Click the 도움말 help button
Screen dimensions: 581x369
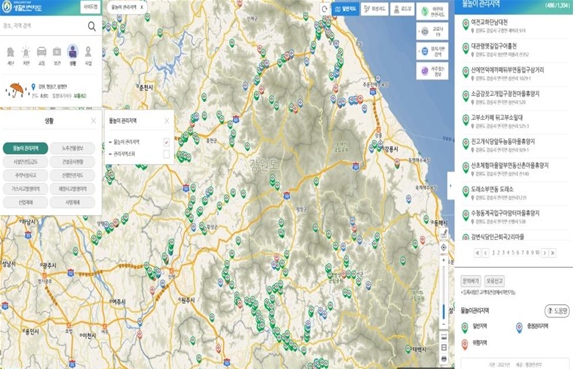tap(557, 310)
